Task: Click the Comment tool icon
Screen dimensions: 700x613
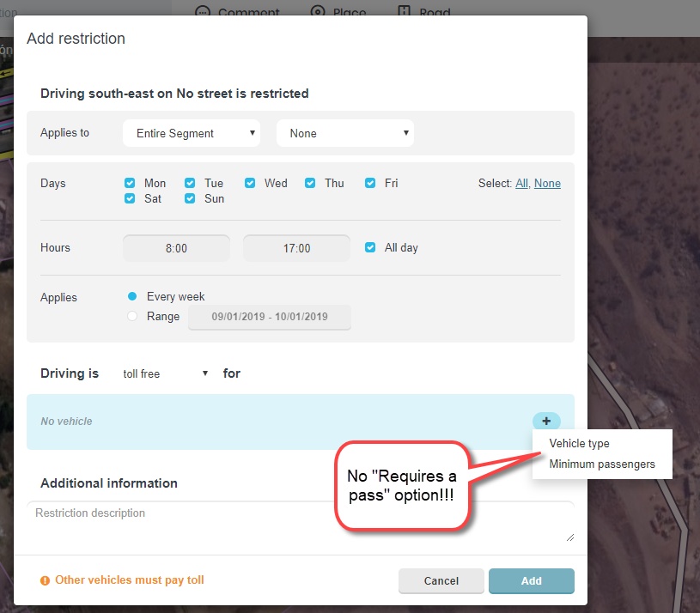Action: tap(201, 12)
